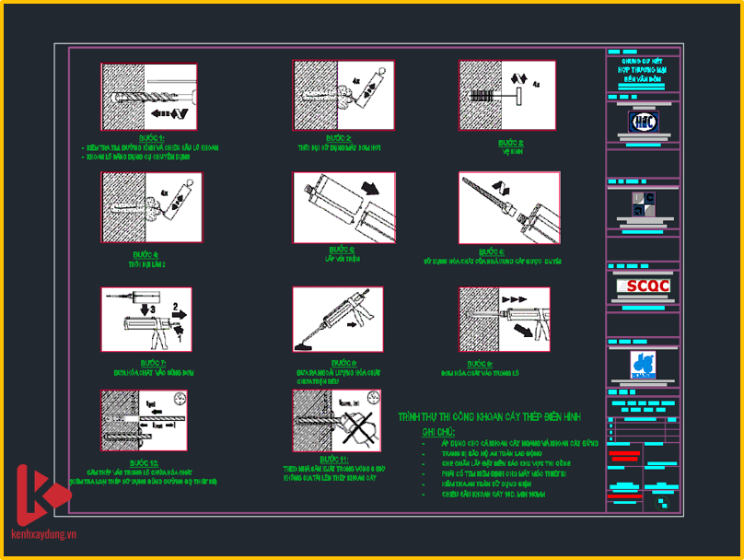Click the HTC logo in title block
The height and width of the screenshot is (560, 744).
(x=643, y=122)
